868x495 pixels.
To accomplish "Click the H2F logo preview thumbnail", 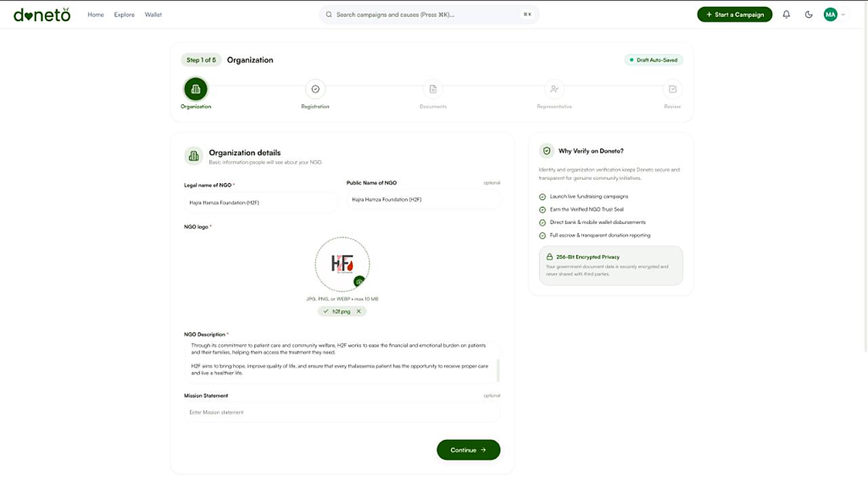I will click(x=342, y=264).
